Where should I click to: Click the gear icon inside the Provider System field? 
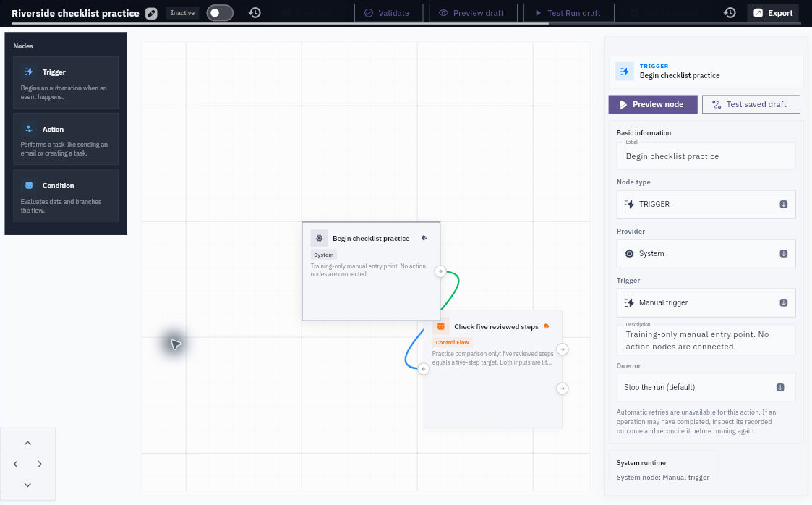pyautogui.click(x=629, y=253)
